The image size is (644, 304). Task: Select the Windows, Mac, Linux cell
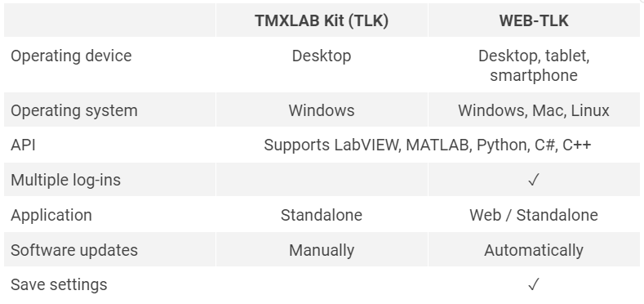point(534,110)
